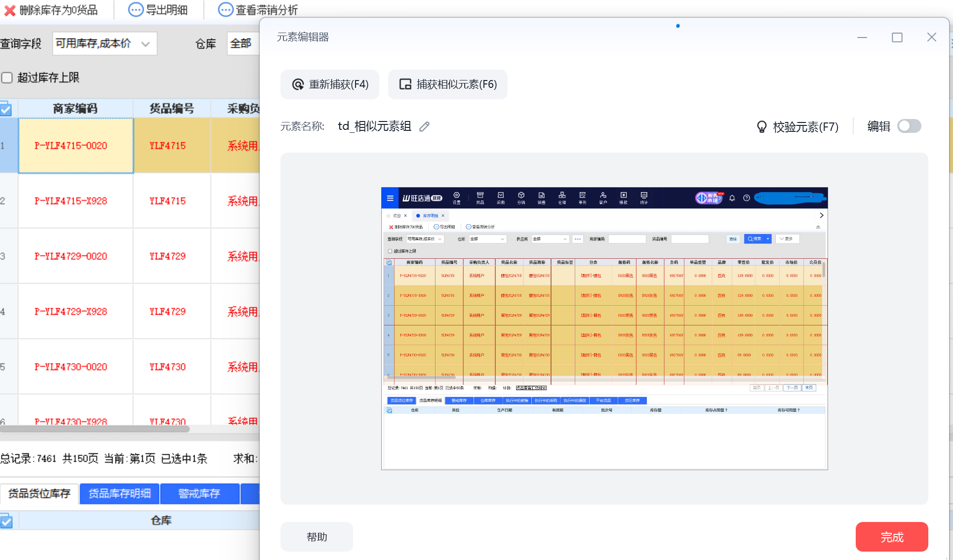Image resolution: width=953 pixels, height=560 pixels.
Task: Click the 帮助 (help) button
Action: pos(317,537)
